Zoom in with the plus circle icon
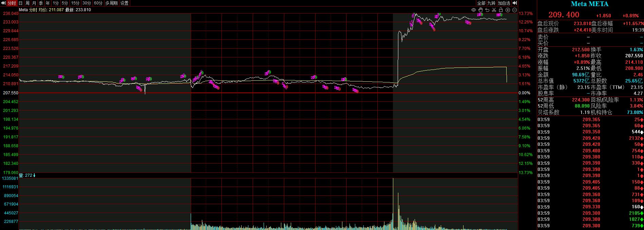 (508, 10)
